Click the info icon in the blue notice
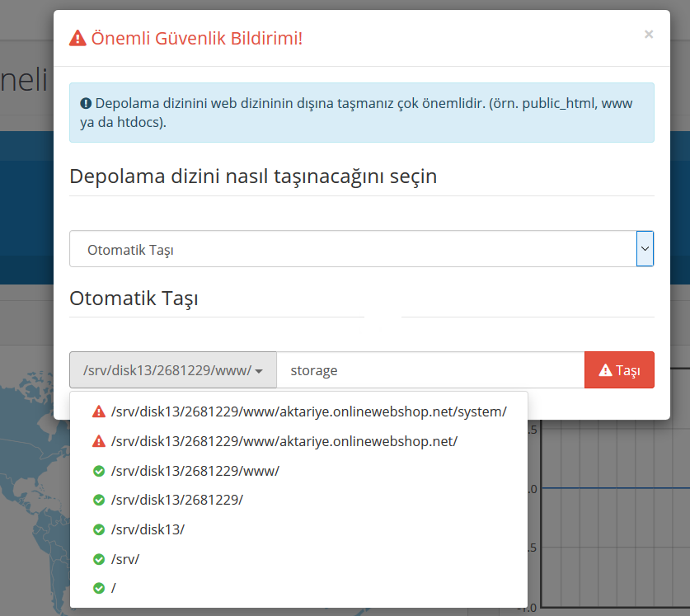 pyautogui.click(x=85, y=104)
